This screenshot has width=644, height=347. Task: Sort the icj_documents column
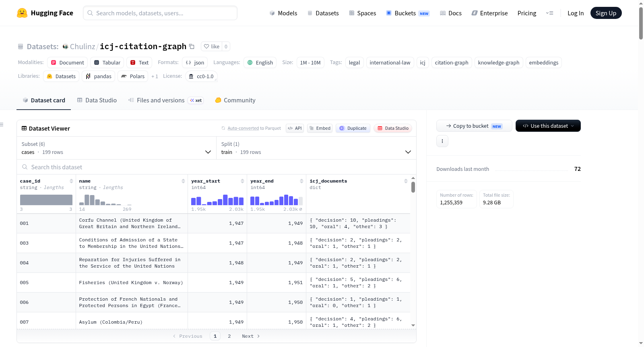(x=406, y=181)
